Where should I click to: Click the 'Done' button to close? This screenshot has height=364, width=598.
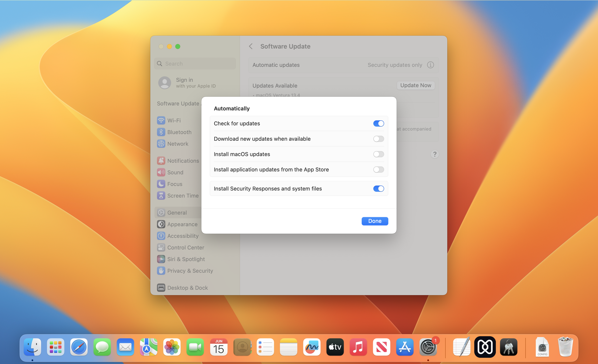[375, 221]
